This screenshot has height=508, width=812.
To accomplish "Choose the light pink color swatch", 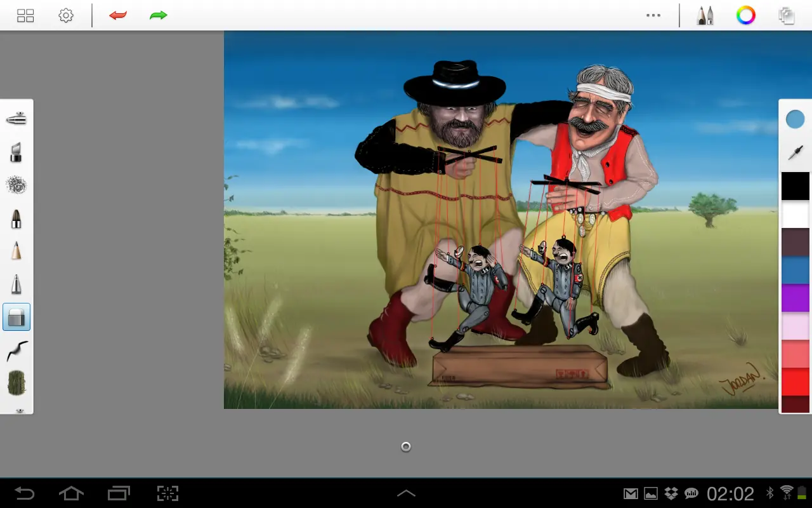I will (796, 326).
